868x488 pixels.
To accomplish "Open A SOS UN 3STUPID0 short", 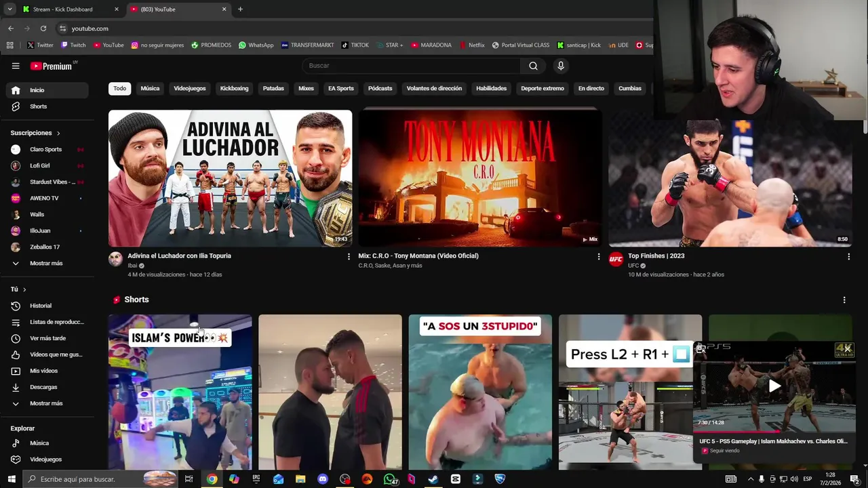I will tap(480, 392).
